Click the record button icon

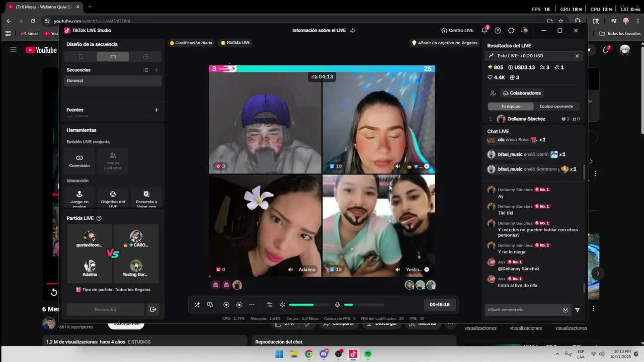click(226, 305)
